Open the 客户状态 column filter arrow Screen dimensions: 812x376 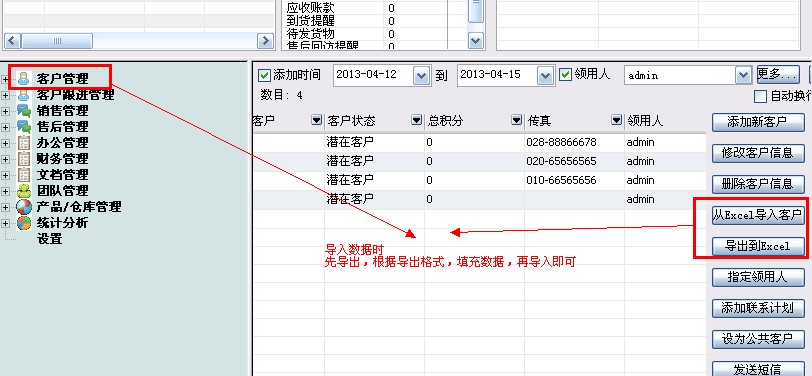(x=416, y=121)
